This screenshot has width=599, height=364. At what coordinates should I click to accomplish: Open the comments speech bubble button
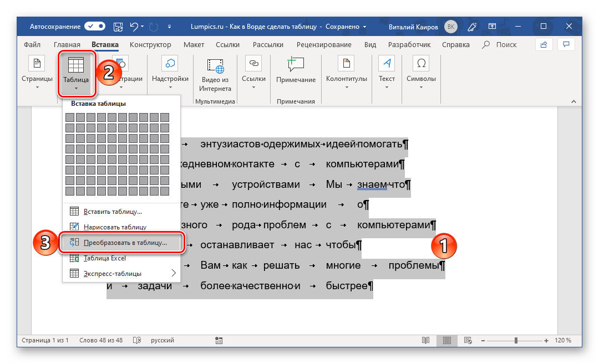pos(566,45)
